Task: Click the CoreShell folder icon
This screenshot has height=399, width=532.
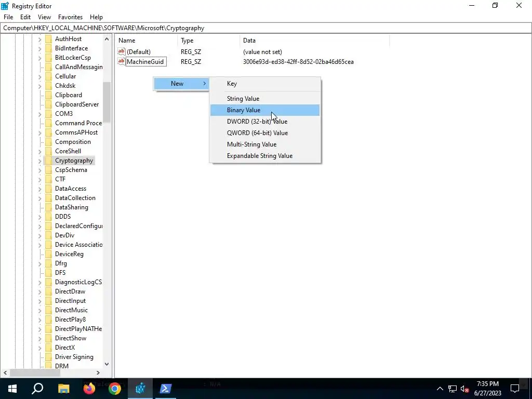Action: click(48, 151)
